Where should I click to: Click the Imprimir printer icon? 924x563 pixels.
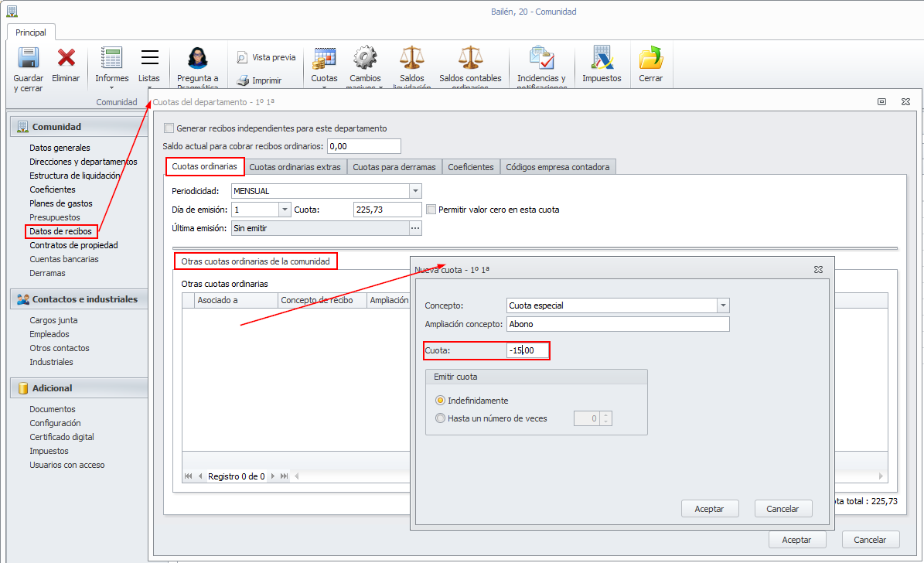point(243,80)
